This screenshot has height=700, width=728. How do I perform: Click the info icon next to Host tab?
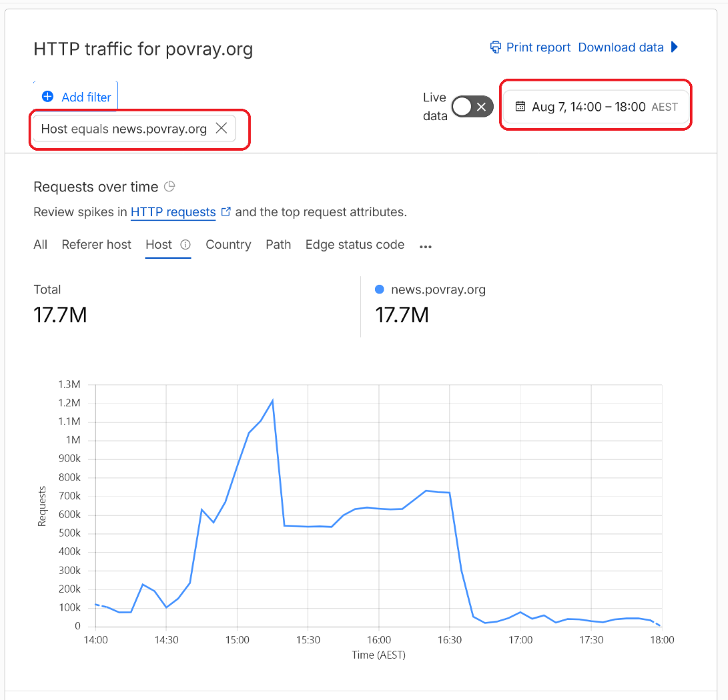(186, 245)
